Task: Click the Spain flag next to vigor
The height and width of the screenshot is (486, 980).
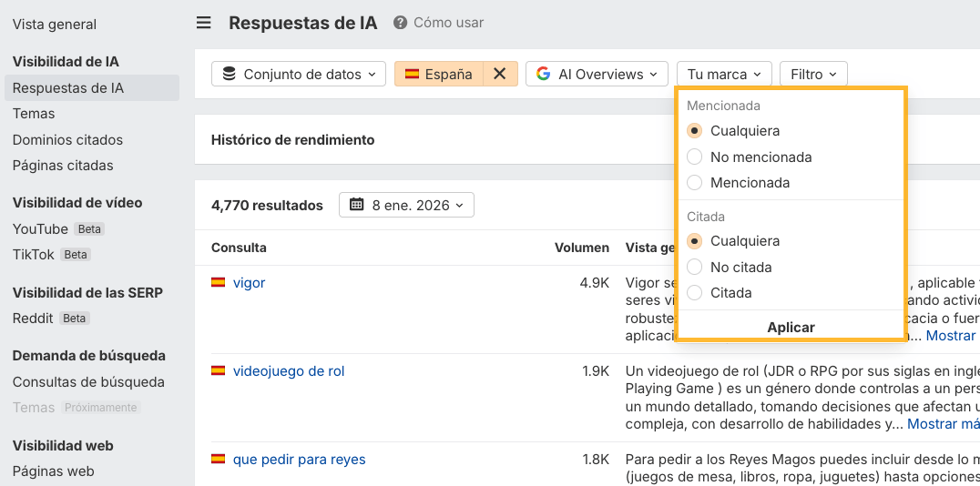Action: pos(219,283)
